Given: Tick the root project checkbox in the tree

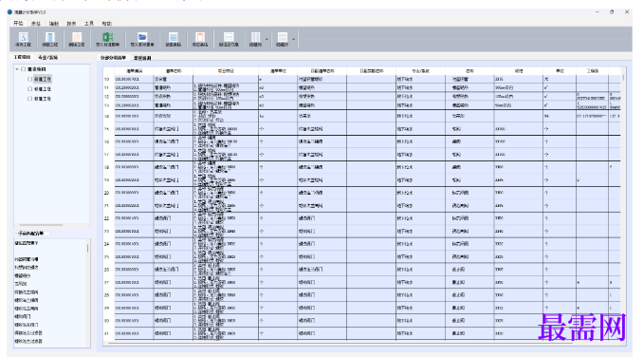Looking at the screenshot, I should (24, 69).
